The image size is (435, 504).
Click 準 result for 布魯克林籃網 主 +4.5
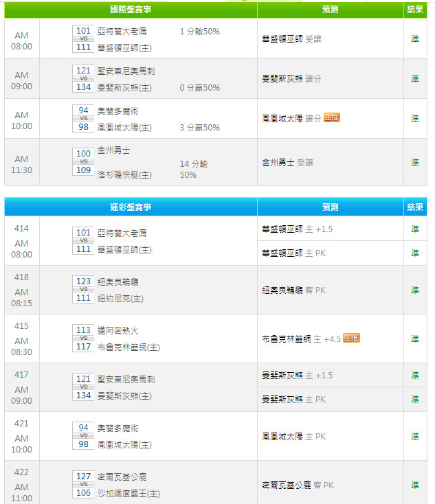pyautogui.click(x=415, y=339)
